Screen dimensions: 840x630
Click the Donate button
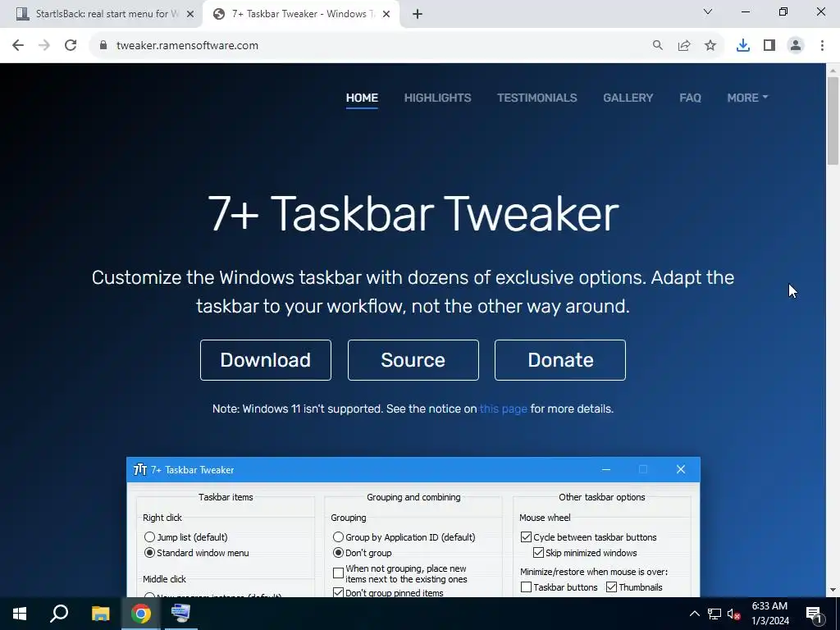pyautogui.click(x=560, y=360)
